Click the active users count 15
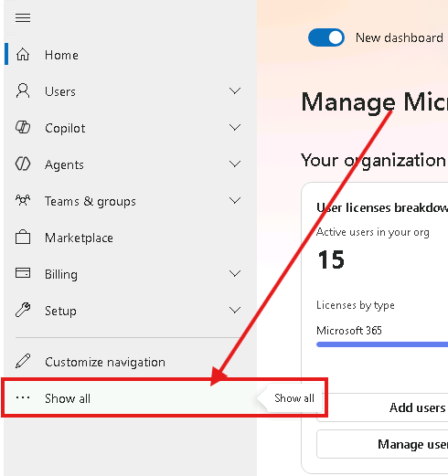Image resolution: width=448 pixels, height=476 pixels. click(x=331, y=259)
